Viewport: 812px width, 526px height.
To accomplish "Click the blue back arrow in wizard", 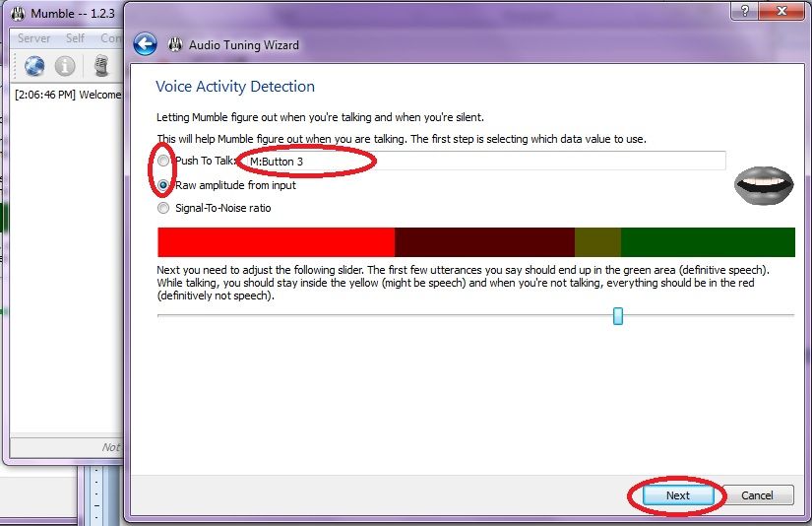I will (x=145, y=44).
